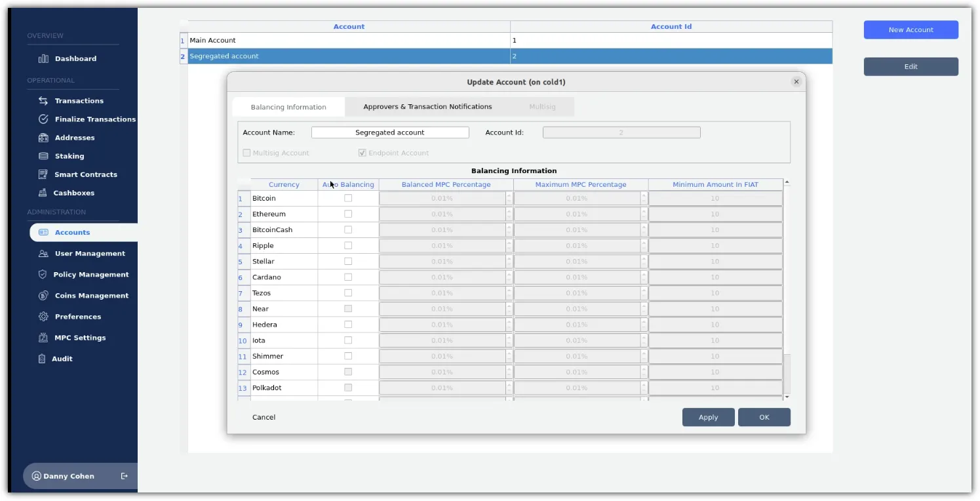Click Iota Balanced MPC Percentage spinner arrows

tap(509, 340)
